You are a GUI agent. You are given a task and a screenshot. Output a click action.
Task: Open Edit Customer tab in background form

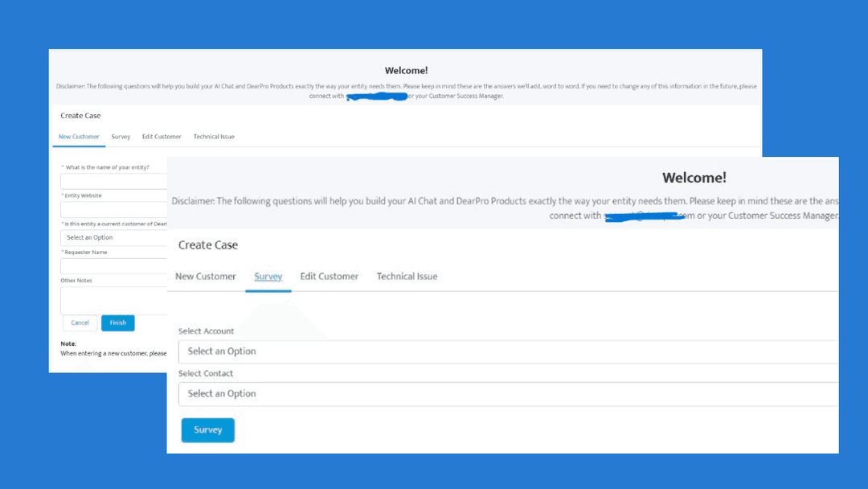tap(162, 137)
